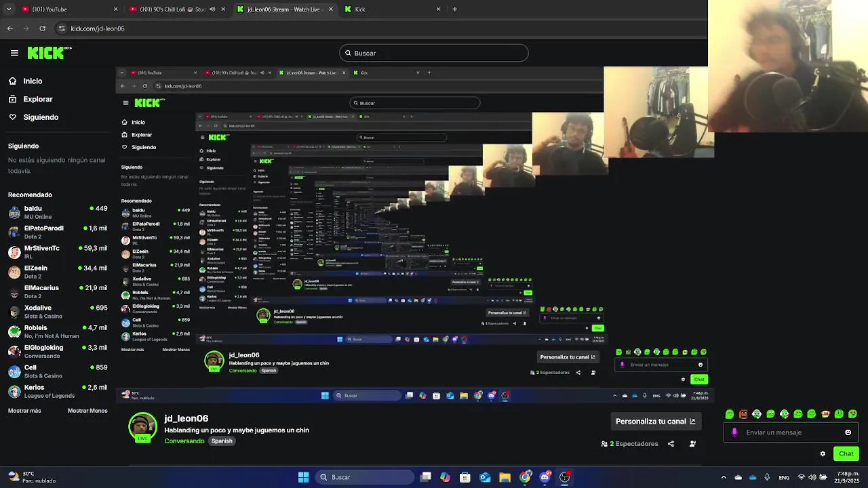
Task: Open Microsoft Store from the taskbar
Action: click(465, 477)
